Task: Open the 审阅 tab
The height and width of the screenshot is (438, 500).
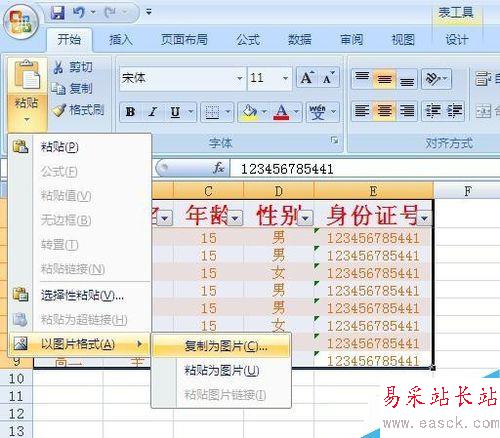Action: point(351,40)
